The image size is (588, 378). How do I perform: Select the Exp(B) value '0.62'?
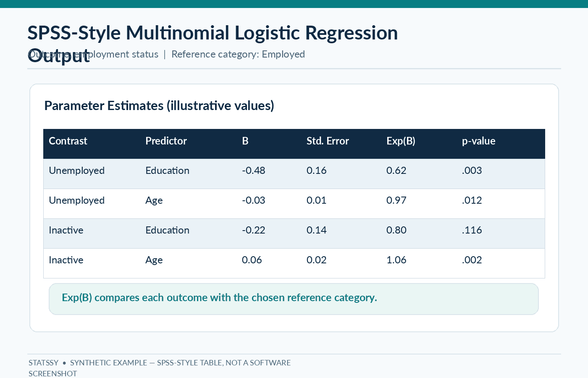click(396, 171)
